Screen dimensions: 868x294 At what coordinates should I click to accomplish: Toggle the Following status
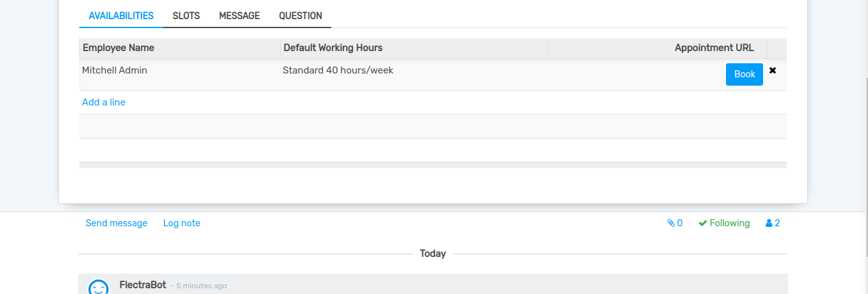724,223
